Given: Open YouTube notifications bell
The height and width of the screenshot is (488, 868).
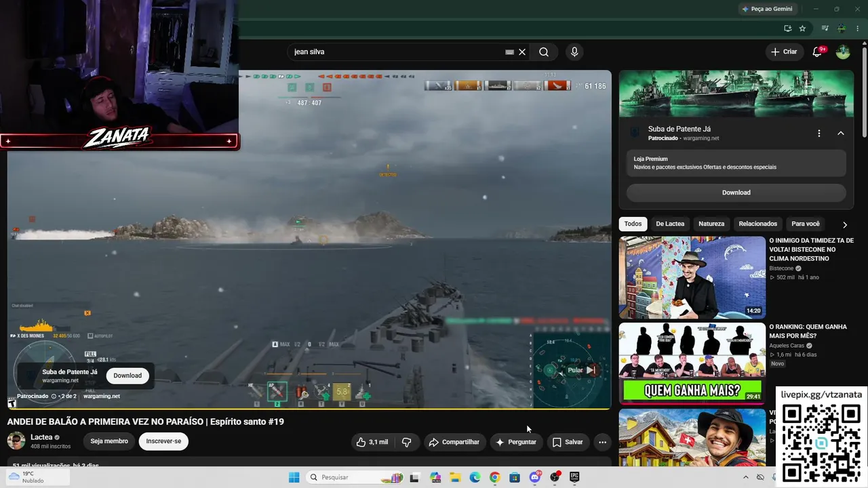Looking at the screenshot, I should pyautogui.click(x=817, y=52).
